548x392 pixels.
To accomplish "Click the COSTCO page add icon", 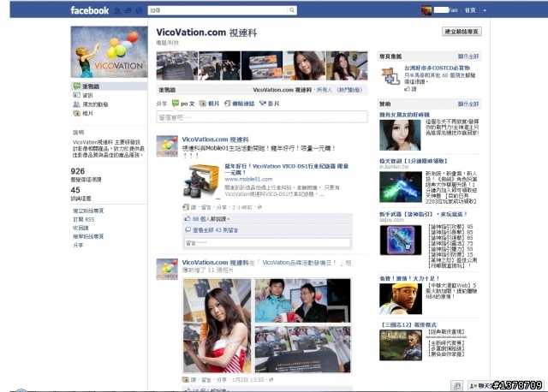I will (390, 76).
